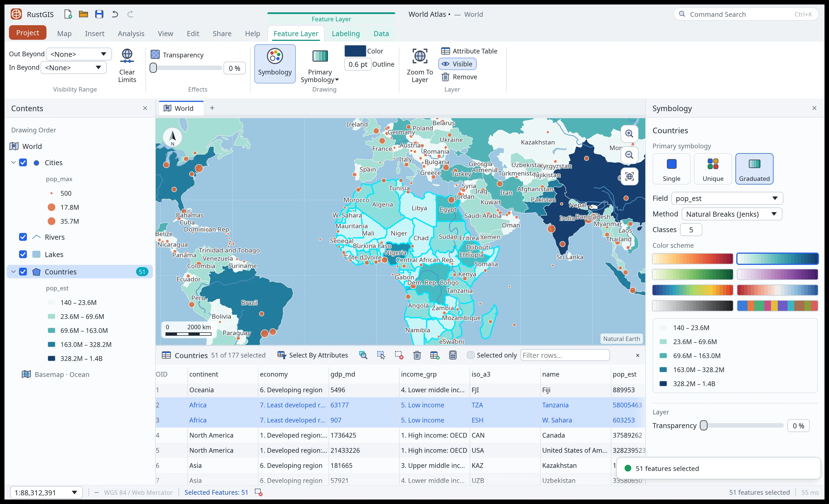Zoom out on the map

click(x=629, y=155)
